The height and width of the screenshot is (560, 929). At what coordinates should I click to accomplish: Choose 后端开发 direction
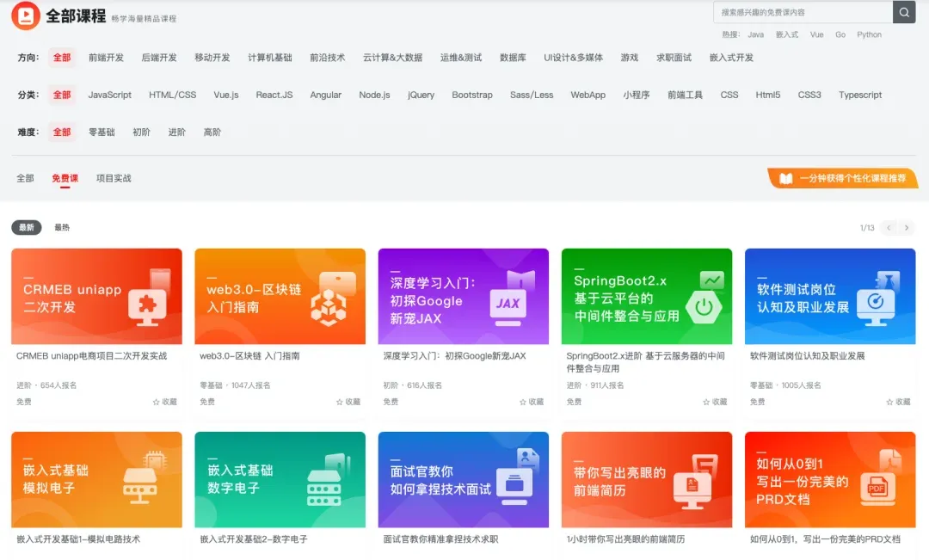(159, 58)
